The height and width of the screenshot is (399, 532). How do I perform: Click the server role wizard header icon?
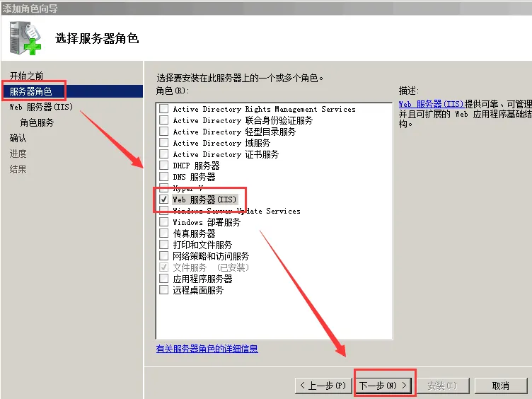click(25, 38)
